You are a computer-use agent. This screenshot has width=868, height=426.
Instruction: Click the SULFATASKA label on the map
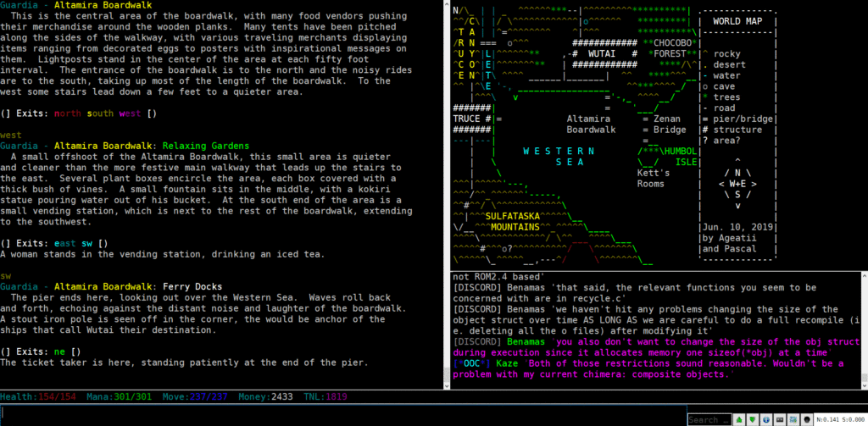point(512,216)
